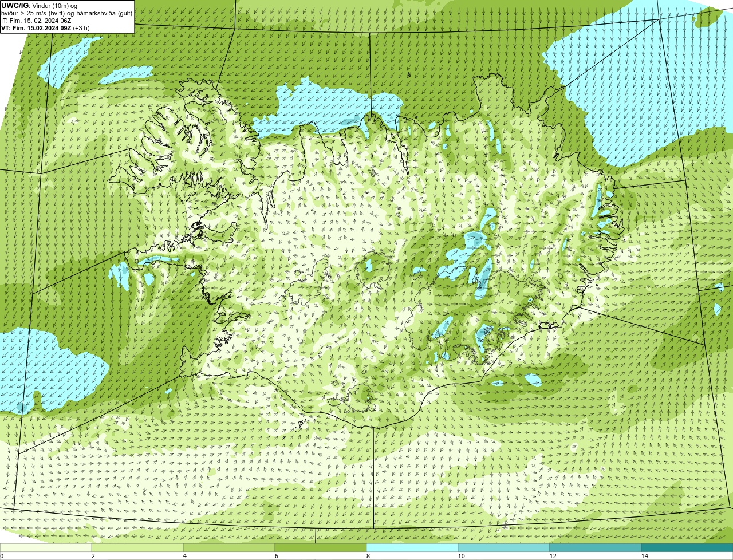This screenshot has width=733, height=560.
Task: Click the "12" label on the wind scale
Action: coord(553,556)
